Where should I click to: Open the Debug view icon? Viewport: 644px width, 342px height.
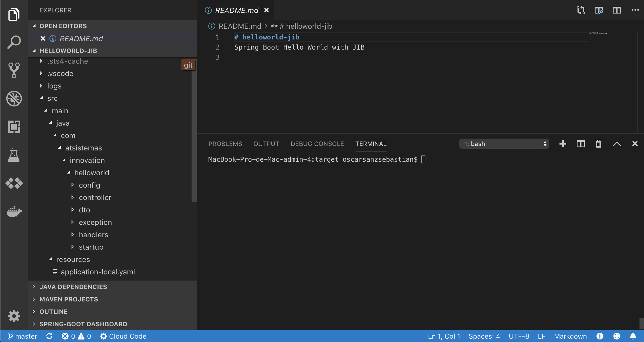click(x=14, y=99)
